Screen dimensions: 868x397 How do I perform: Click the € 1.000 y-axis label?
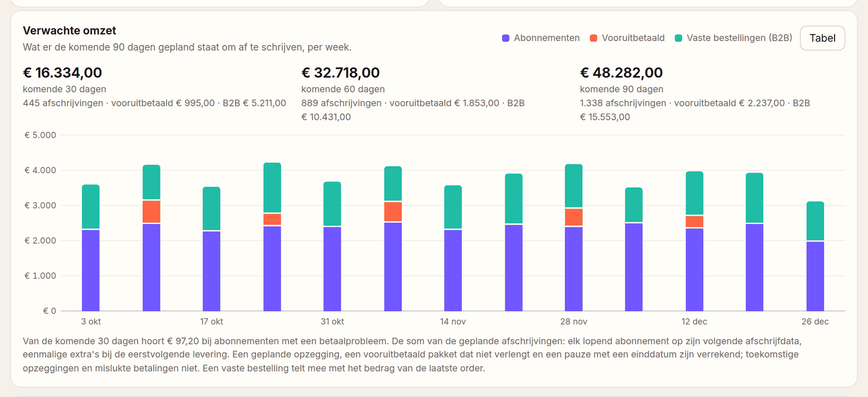(x=40, y=275)
